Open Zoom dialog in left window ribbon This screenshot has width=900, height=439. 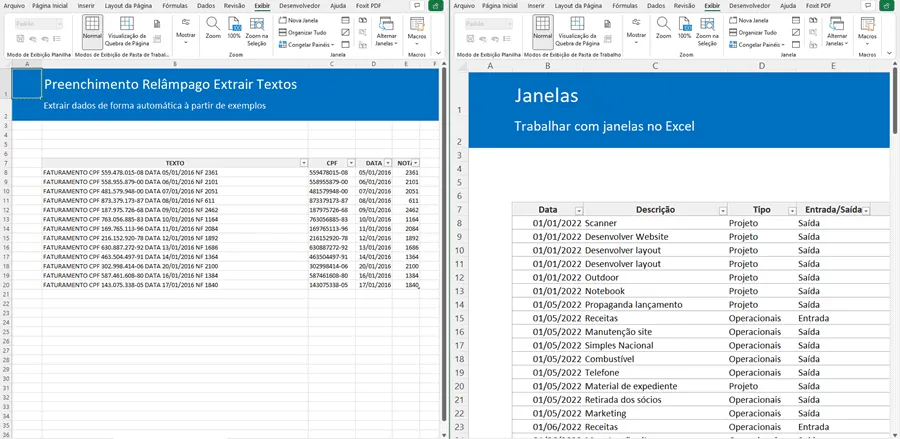pyautogui.click(x=213, y=28)
